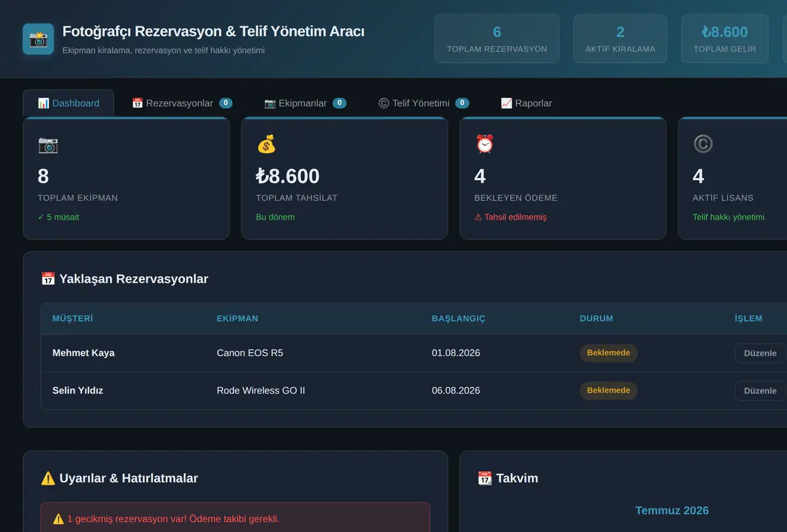Click the '5 müsait' availability text
The image size is (787, 532).
(58, 217)
